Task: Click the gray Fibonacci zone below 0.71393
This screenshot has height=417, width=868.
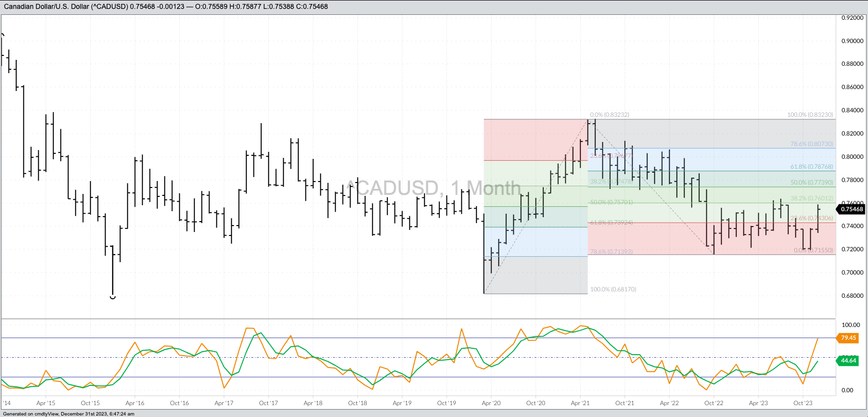Action: coord(535,275)
